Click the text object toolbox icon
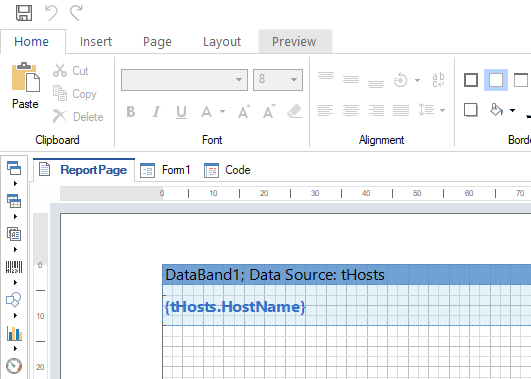Screen dimensions: 531x379 [x=14, y=234]
